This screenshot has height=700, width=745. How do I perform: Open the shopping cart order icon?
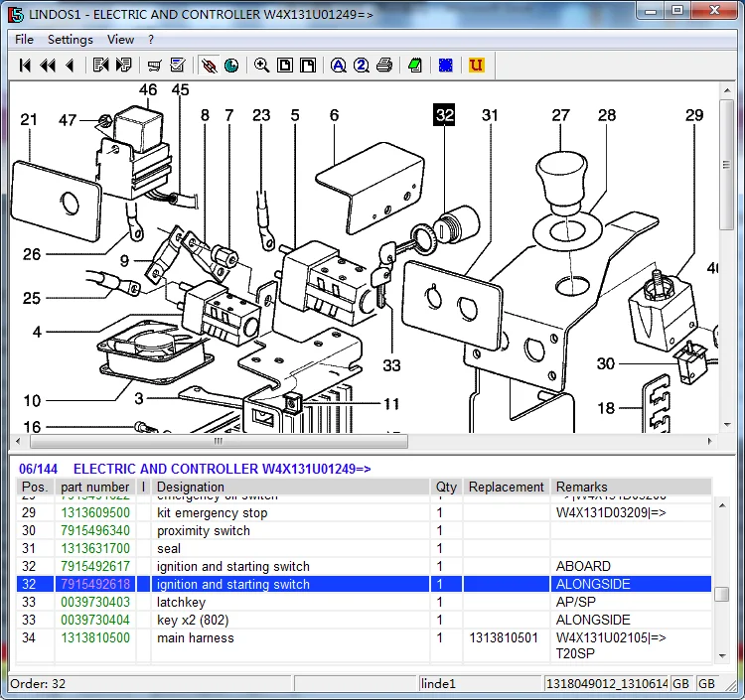pyautogui.click(x=154, y=66)
